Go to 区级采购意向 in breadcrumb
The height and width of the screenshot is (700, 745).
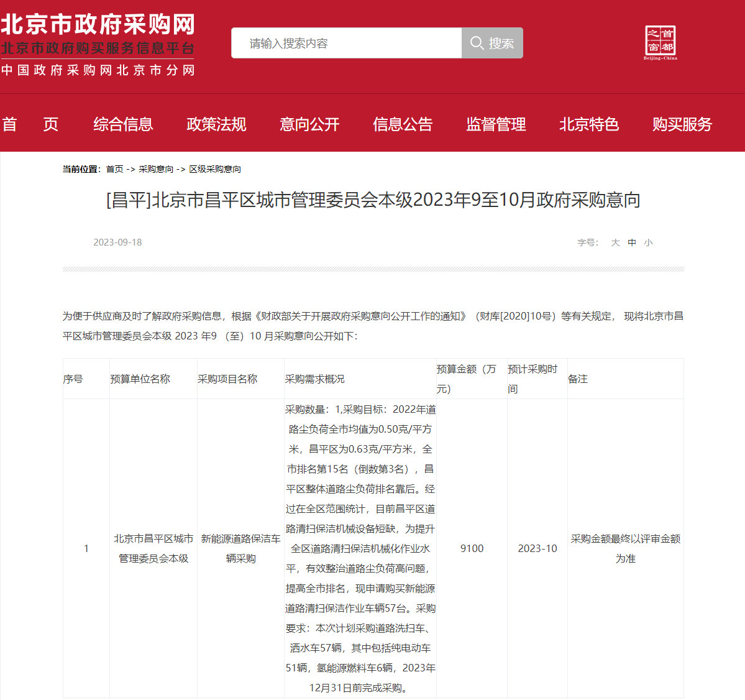pos(215,169)
